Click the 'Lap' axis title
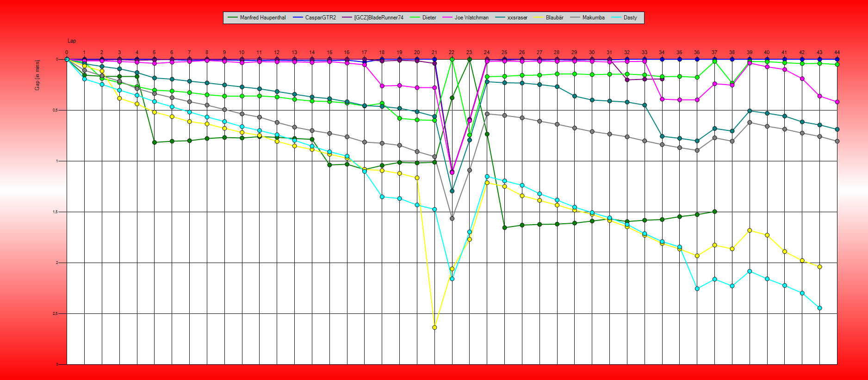 [72, 41]
